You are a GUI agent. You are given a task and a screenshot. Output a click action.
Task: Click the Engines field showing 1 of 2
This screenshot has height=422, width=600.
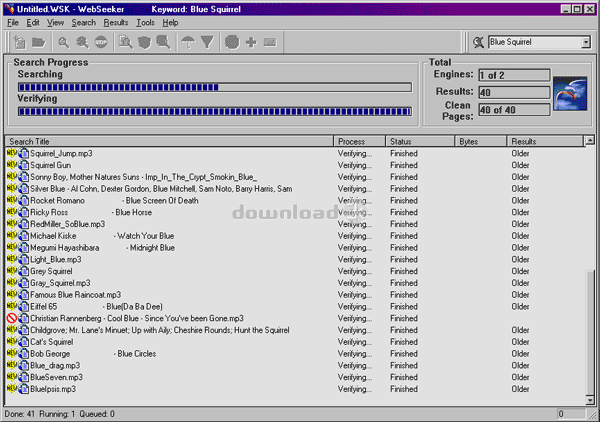[514, 75]
